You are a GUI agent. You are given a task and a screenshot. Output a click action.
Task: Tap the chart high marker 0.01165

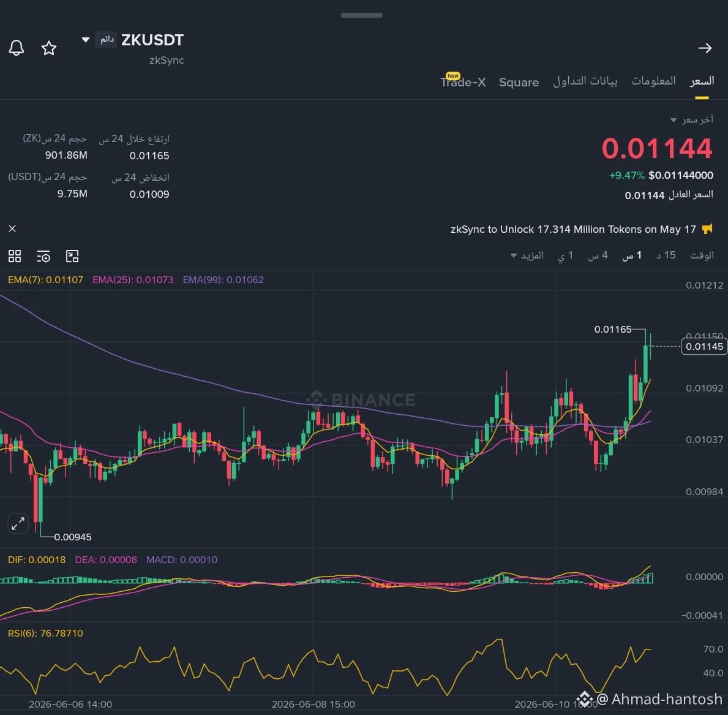point(612,330)
